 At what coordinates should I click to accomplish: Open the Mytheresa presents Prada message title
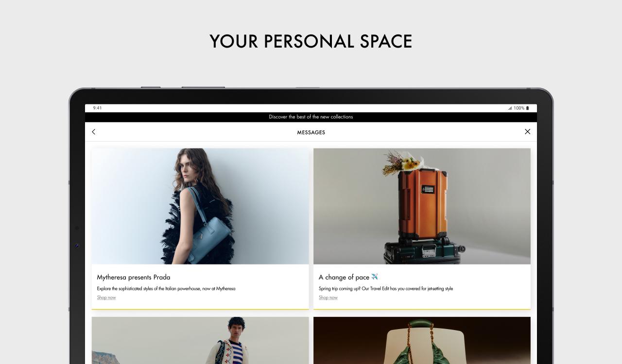[x=134, y=277]
